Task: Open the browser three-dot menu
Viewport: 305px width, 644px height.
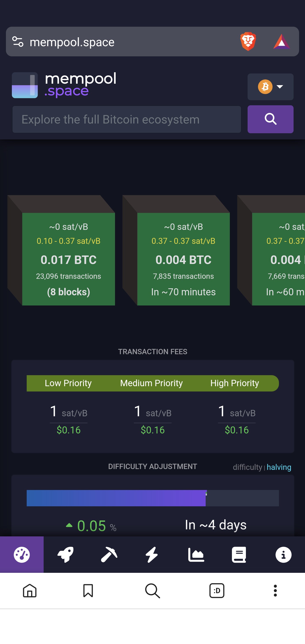Action: pyautogui.click(x=275, y=590)
